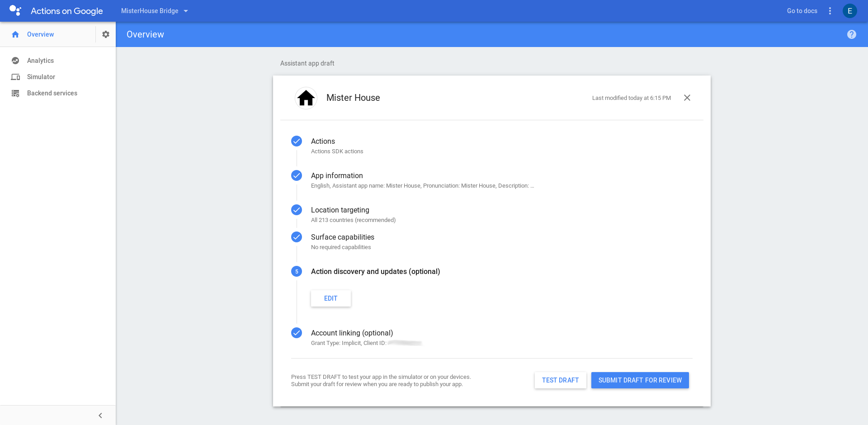Click 'All 213 countries (recommended)' text

click(353, 220)
